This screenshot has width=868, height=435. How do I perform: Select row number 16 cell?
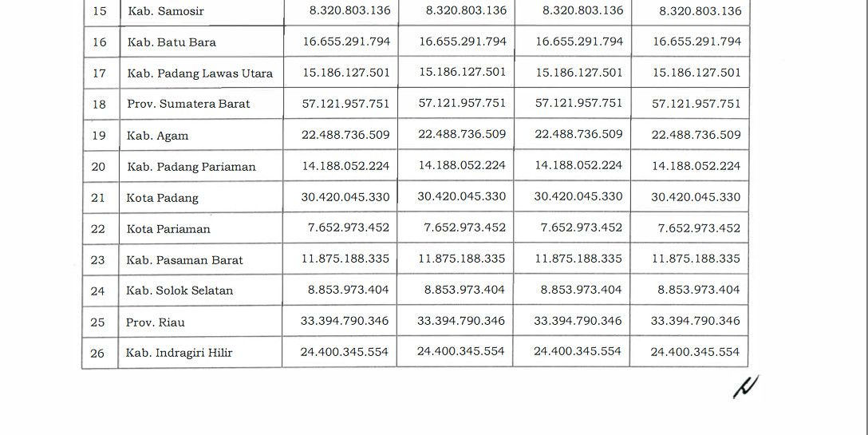click(100, 42)
